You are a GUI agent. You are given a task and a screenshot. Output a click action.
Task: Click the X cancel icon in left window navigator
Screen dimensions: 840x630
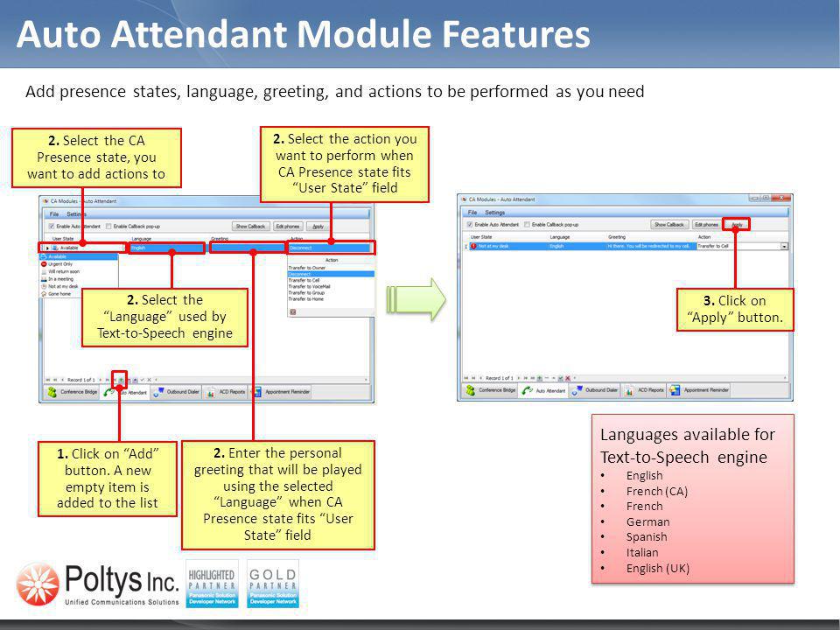150,380
